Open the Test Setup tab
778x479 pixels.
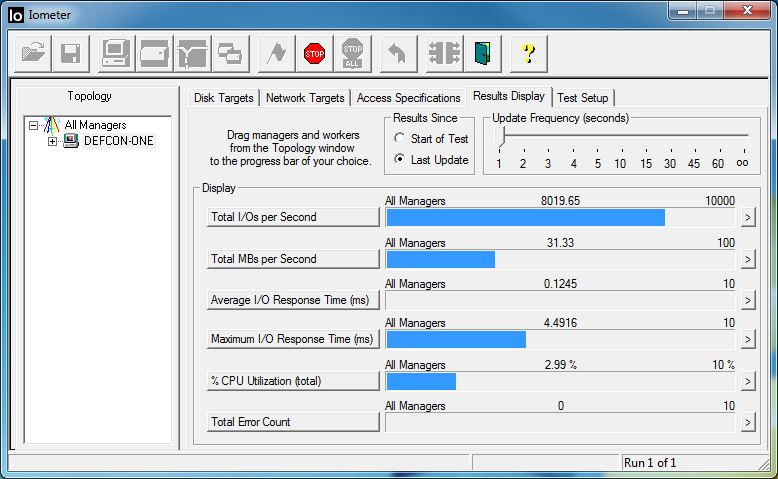(582, 98)
